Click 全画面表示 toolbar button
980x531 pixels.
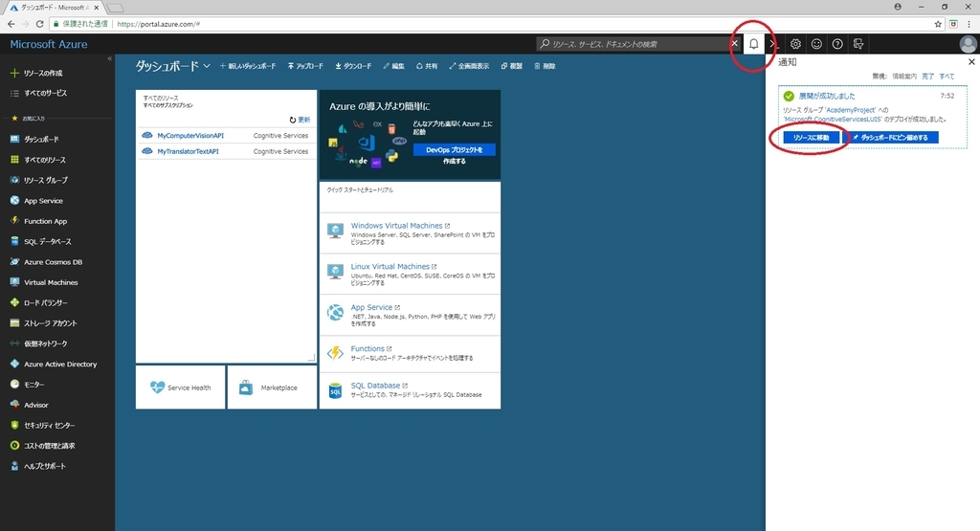tap(469, 66)
